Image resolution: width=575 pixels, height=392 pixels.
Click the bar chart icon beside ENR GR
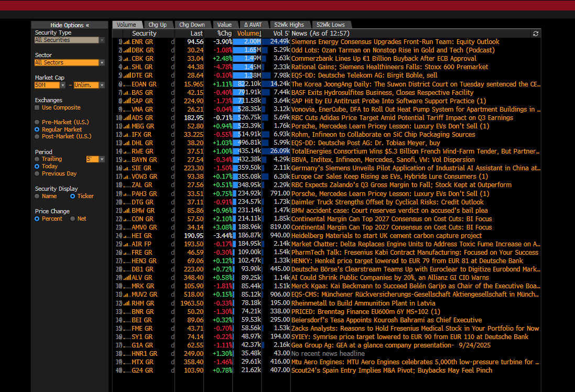coord(126,42)
